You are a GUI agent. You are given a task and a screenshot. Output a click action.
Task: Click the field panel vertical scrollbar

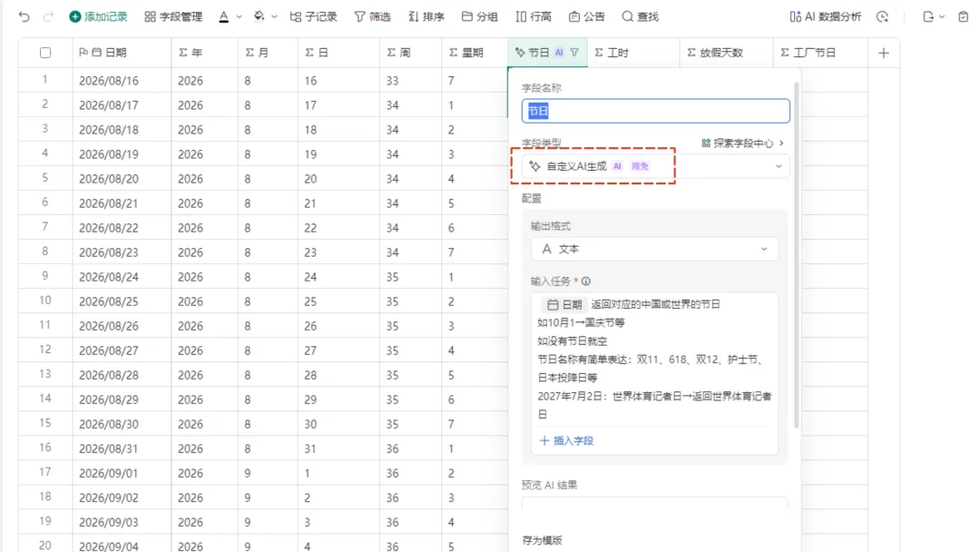tap(797, 255)
